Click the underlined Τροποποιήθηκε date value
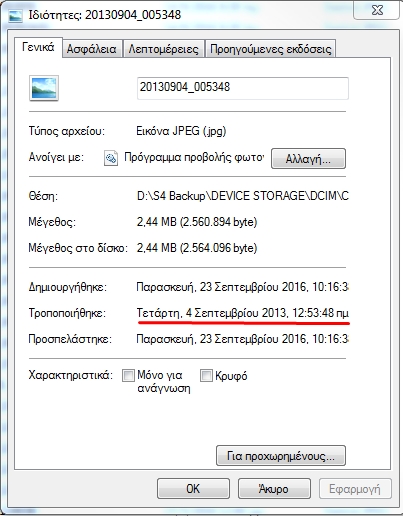The height and width of the screenshot is (516, 403). [x=243, y=313]
